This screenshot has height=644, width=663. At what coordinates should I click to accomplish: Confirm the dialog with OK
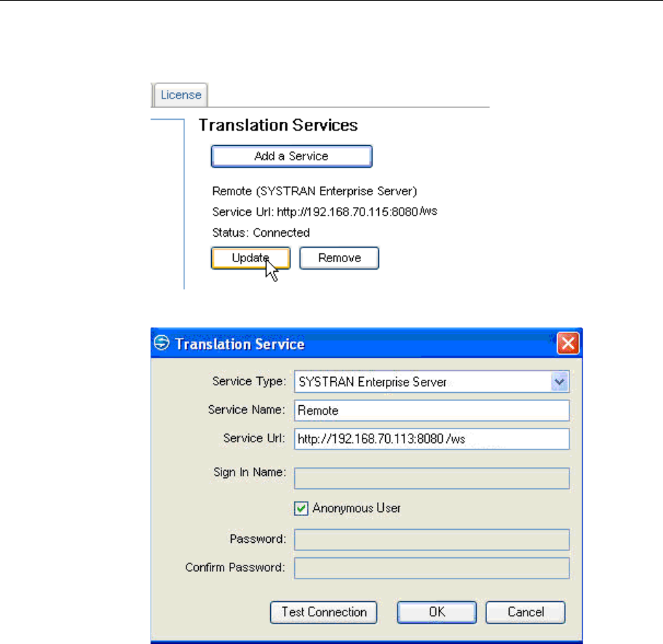(x=437, y=612)
